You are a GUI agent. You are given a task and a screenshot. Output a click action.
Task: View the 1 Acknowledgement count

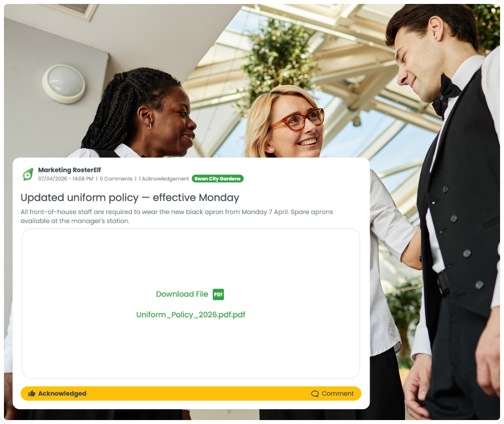coord(164,179)
